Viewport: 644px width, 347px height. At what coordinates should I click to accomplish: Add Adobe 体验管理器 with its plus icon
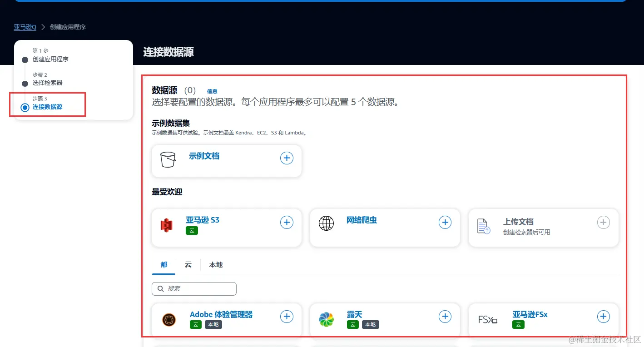pos(287,317)
